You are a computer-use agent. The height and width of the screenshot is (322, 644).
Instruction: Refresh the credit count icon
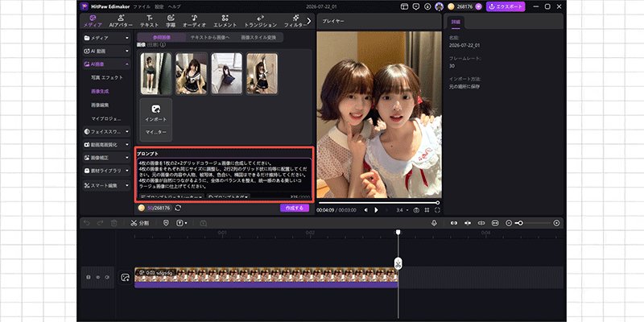(x=178, y=208)
